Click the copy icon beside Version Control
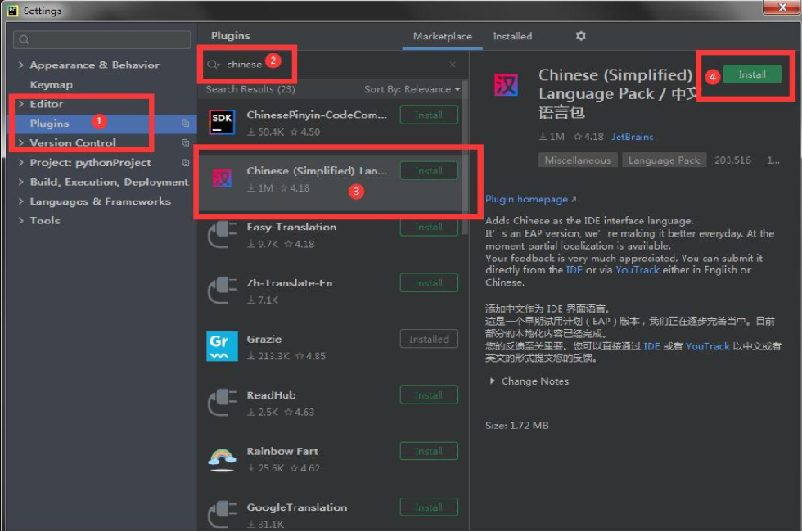802x532 pixels. click(x=185, y=142)
